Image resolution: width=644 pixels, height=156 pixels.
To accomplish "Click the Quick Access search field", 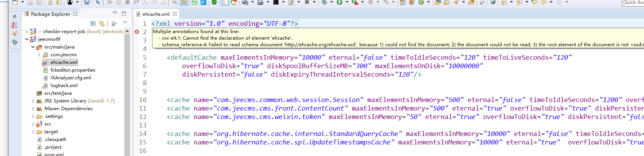I will tap(633, 2).
